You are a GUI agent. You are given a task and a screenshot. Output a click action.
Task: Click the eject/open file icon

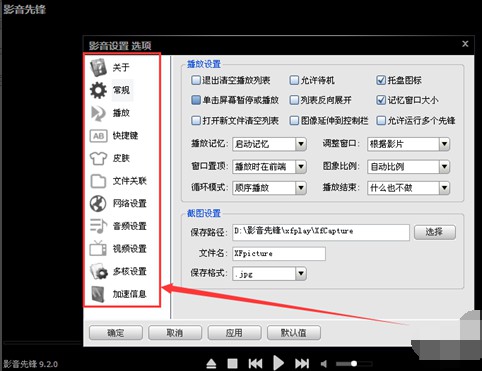point(211,364)
